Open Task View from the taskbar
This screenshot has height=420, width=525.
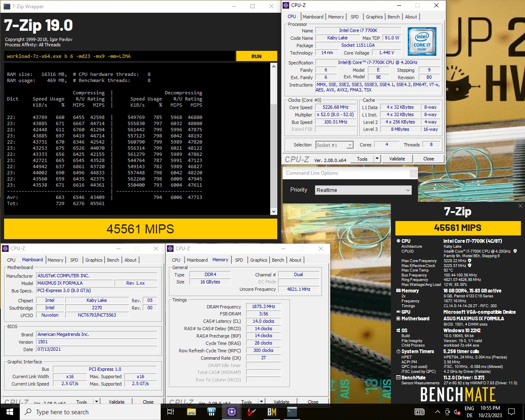pyautogui.click(x=171, y=412)
